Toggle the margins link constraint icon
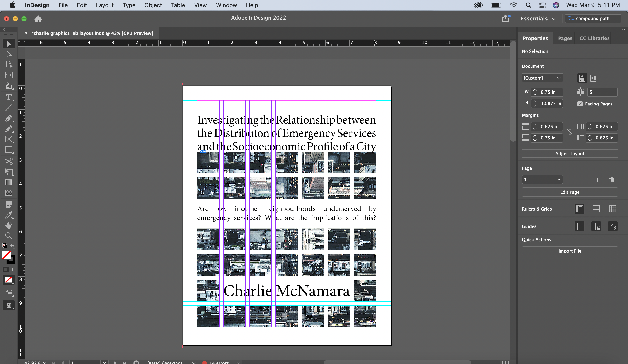Image resolution: width=628 pixels, height=364 pixels. click(x=570, y=132)
